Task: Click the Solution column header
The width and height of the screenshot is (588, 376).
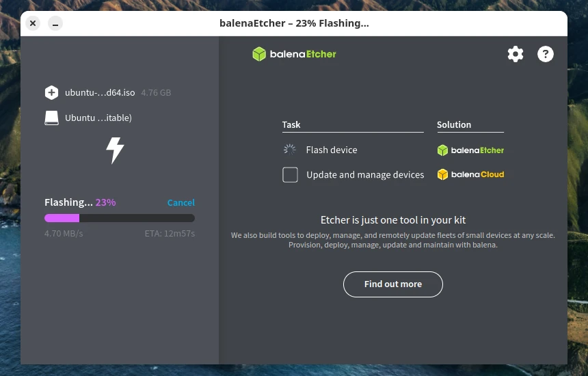Action: click(x=454, y=125)
